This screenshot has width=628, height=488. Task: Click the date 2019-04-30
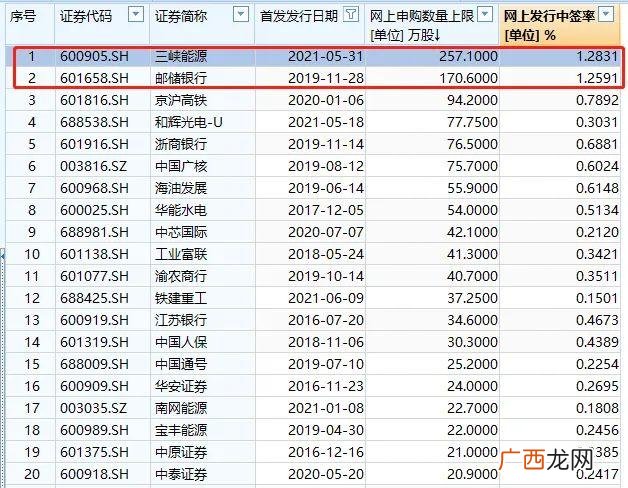click(x=326, y=430)
